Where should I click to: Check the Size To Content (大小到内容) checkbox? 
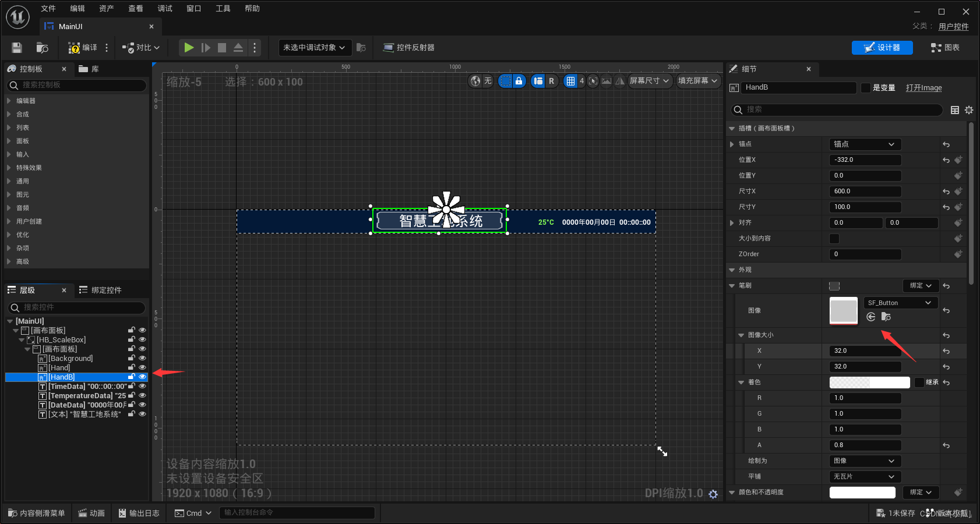pyautogui.click(x=834, y=239)
